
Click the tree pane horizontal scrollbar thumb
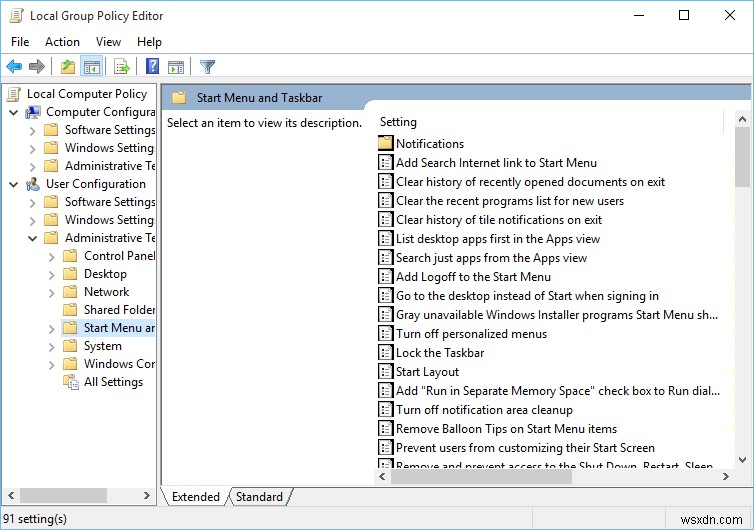click(x=63, y=495)
